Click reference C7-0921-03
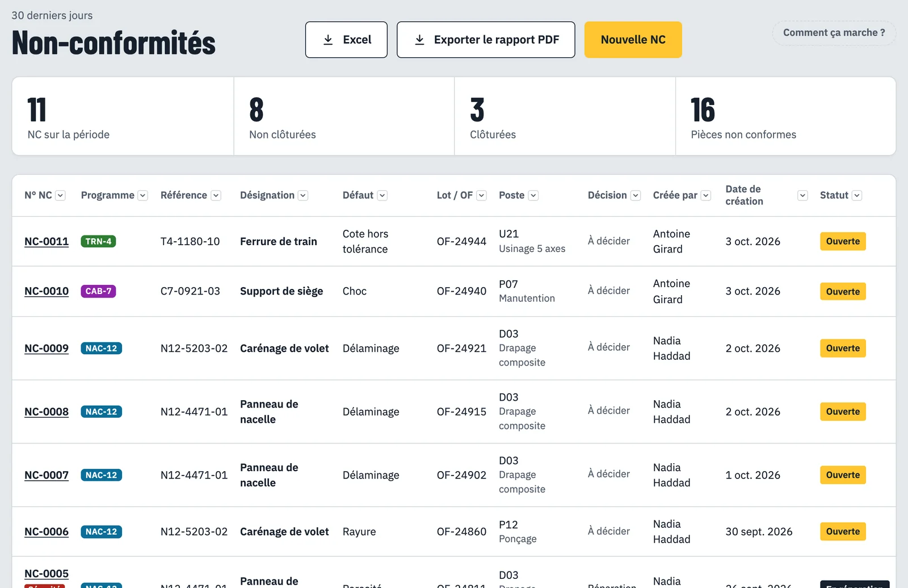Viewport: 908px width, 588px height. pyautogui.click(x=190, y=291)
